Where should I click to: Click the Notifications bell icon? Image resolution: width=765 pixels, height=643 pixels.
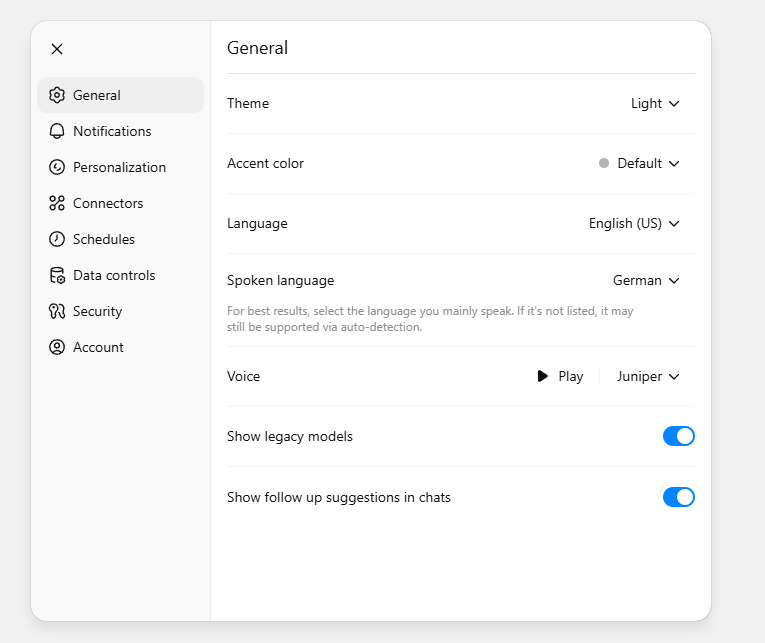57,131
